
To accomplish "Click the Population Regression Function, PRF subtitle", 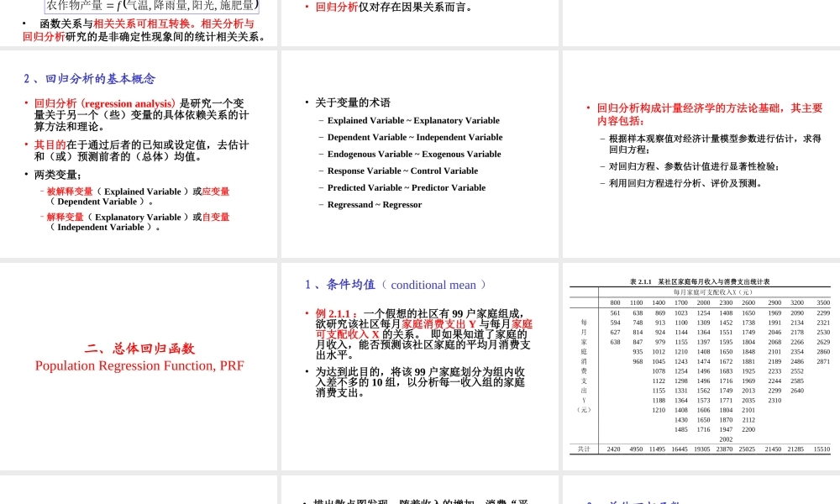I will point(138,365).
